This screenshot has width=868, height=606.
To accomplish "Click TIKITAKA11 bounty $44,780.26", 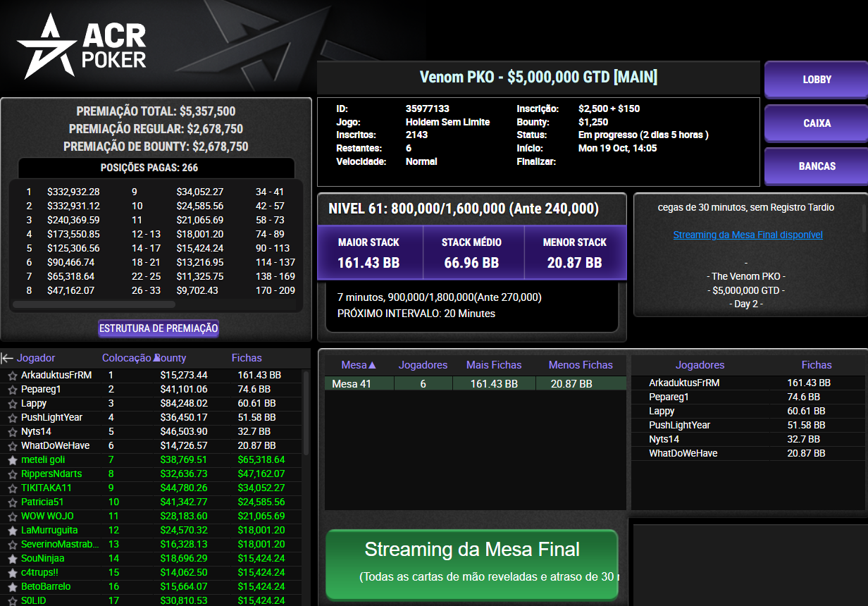I will [184, 488].
